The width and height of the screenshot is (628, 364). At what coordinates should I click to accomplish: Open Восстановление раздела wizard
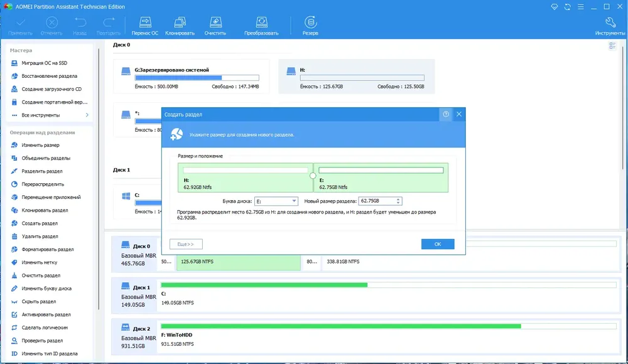pos(49,76)
